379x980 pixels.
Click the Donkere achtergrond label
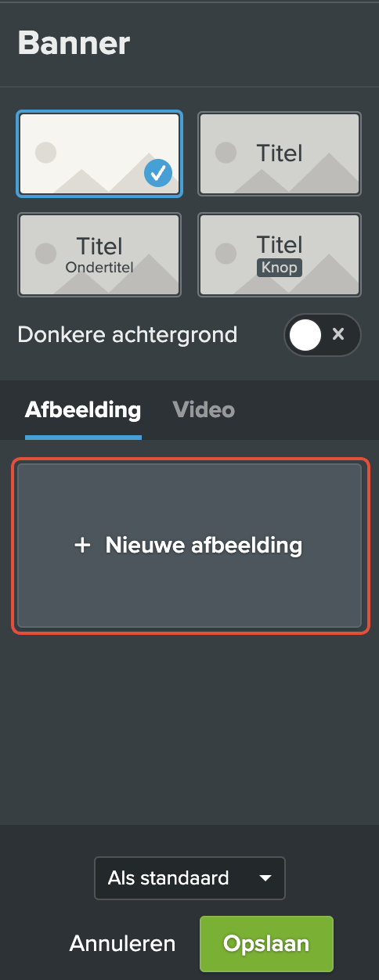127,334
